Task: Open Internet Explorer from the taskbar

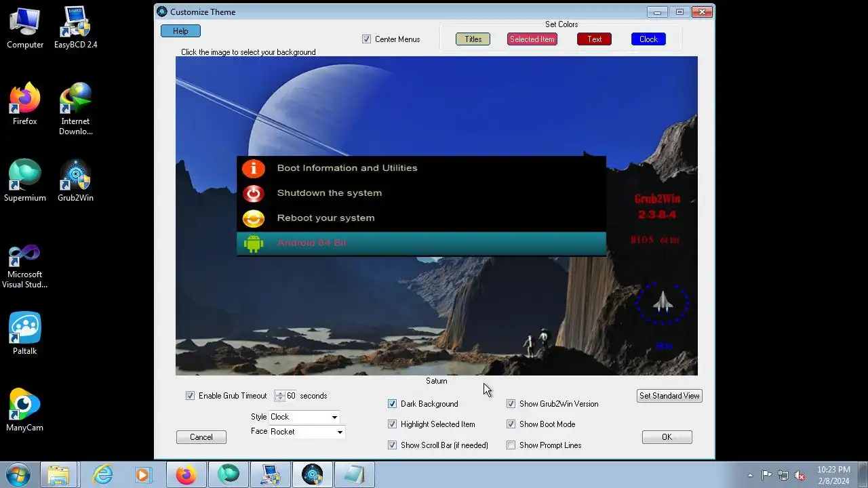Action: click(x=102, y=474)
